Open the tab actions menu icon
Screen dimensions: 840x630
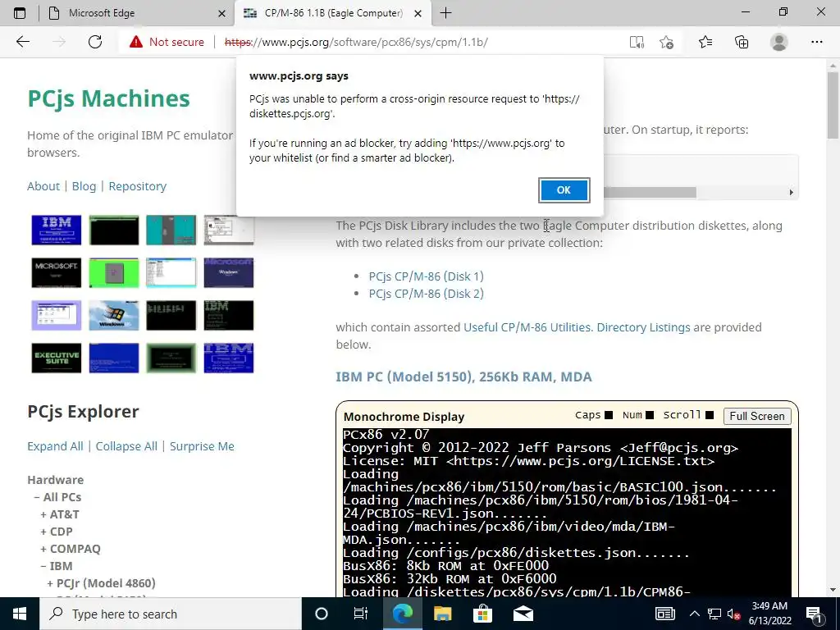pyautogui.click(x=20, y=13)
